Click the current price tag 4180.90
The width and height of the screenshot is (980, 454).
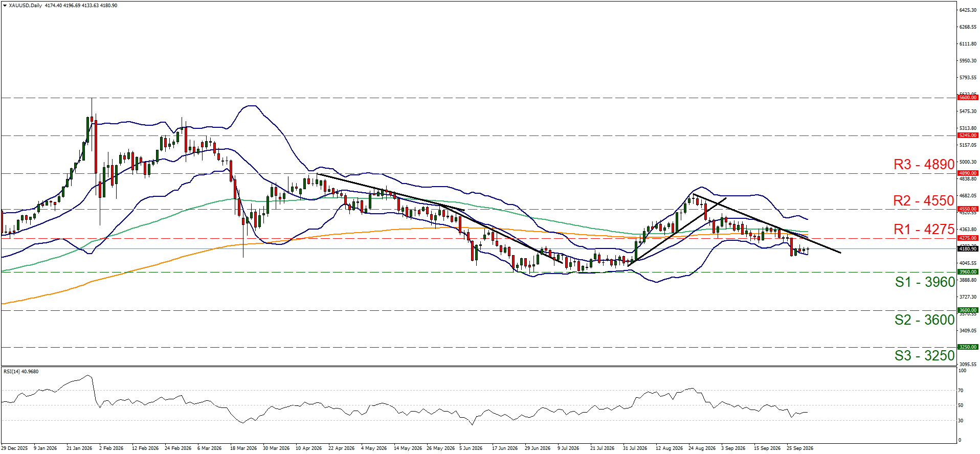pos(968,249)
